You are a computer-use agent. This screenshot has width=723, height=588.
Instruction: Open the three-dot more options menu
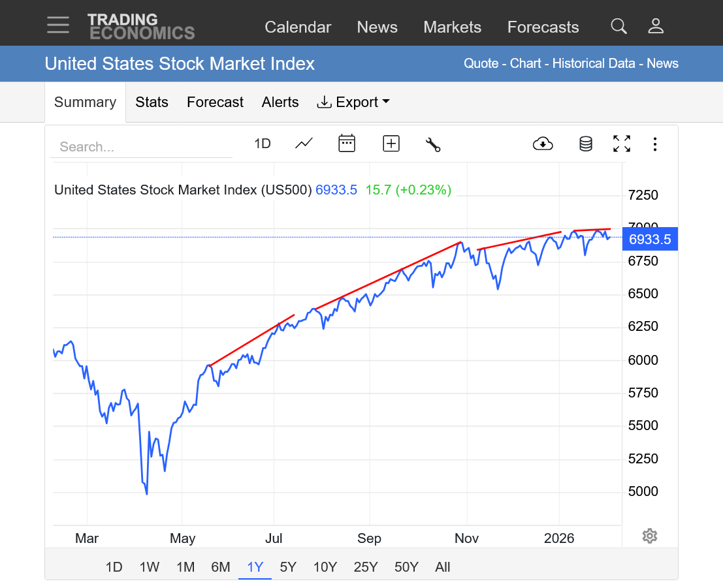(655, 144)
